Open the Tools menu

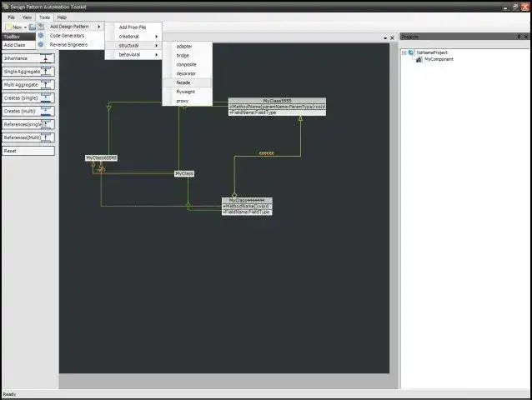click(44, 17)
